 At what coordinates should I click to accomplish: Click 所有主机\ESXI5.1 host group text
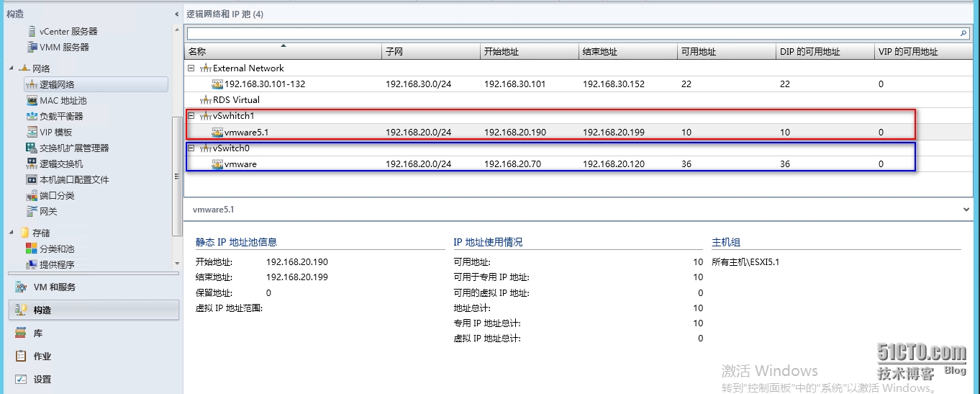tap(745, 262)
